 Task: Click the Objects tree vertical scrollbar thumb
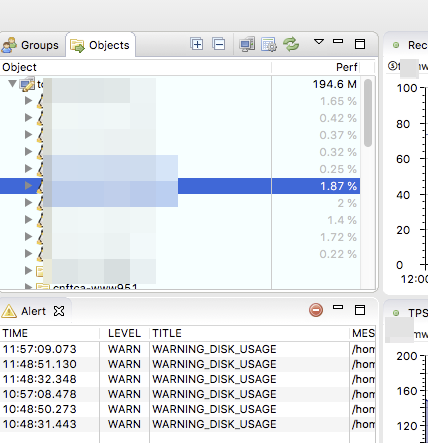coord(368,113)
